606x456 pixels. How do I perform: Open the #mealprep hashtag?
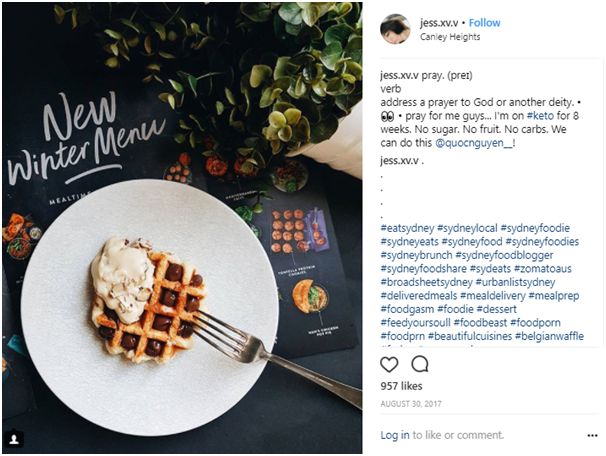pyautogui.click(x=553, y=296)
